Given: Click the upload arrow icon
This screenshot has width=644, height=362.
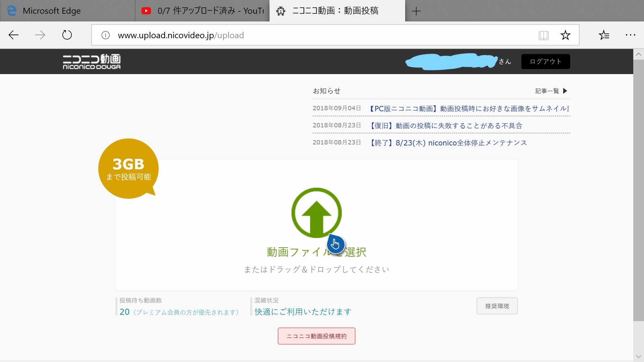Looking at the screenshot, I should [x=317, y=214].
